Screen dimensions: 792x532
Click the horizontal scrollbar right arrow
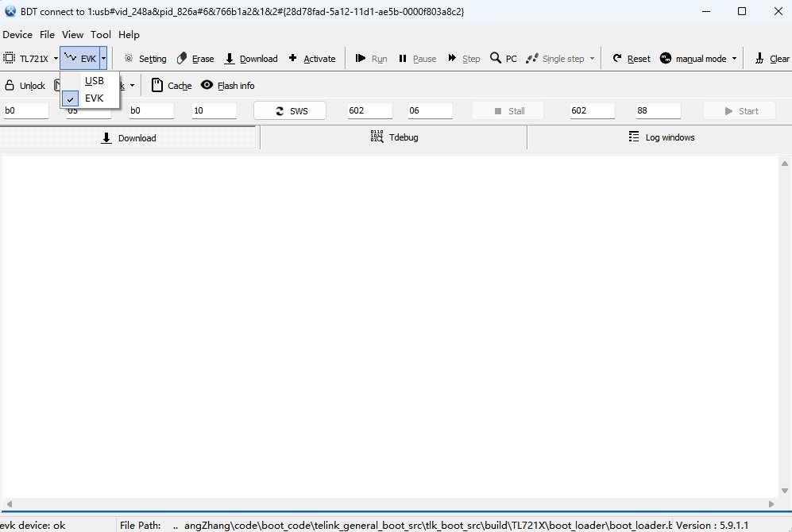click(771, 503)
